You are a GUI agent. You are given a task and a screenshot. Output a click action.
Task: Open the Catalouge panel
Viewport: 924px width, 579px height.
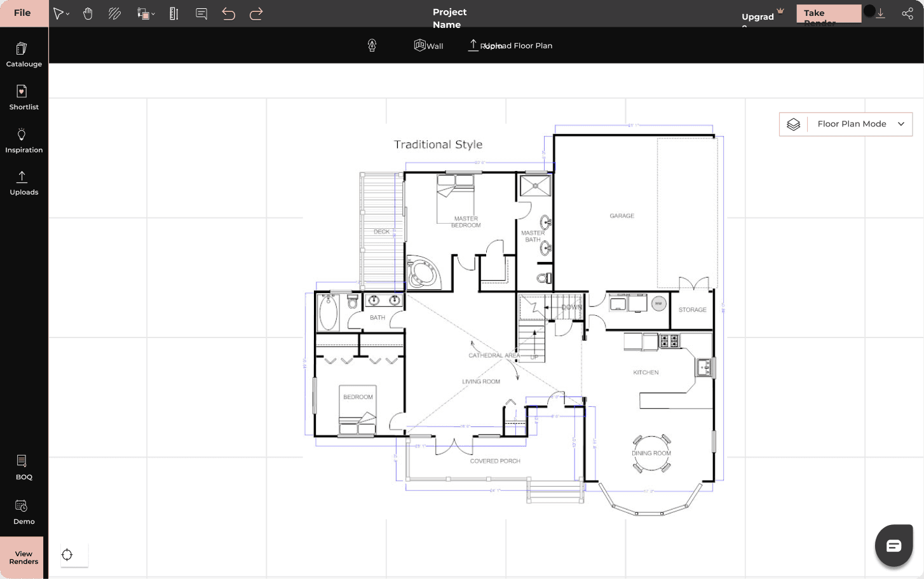(x=24, y=55)
